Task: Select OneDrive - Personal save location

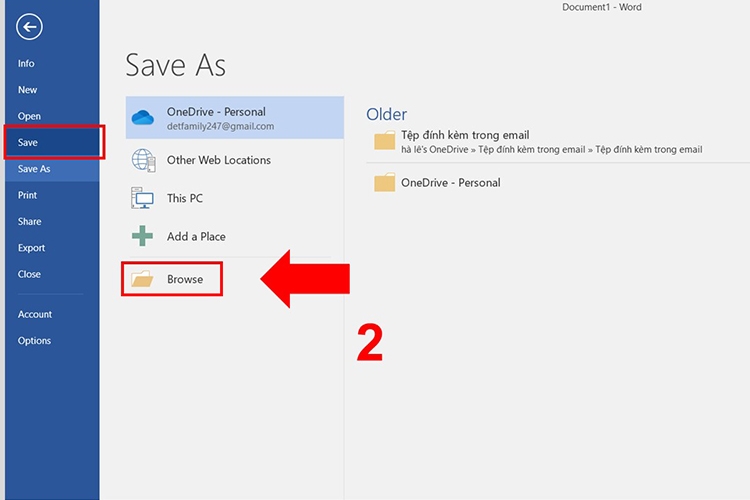Action: click(234, 118)
